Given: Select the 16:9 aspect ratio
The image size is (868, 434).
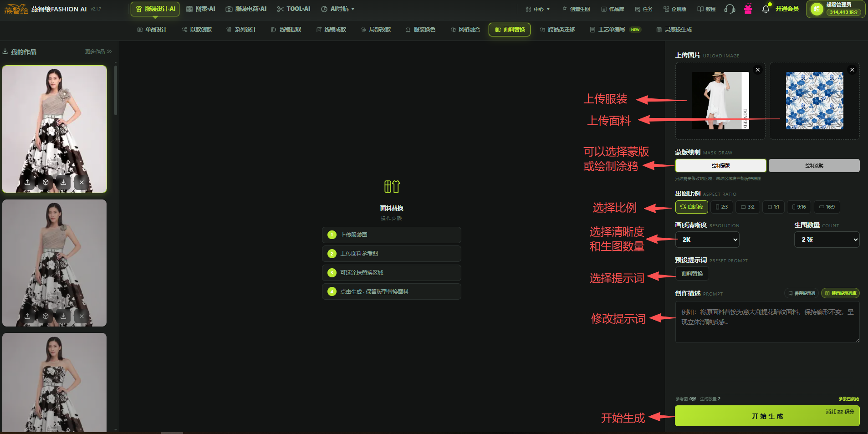Looking at the screenshot, I should click(x=827, y=207).
